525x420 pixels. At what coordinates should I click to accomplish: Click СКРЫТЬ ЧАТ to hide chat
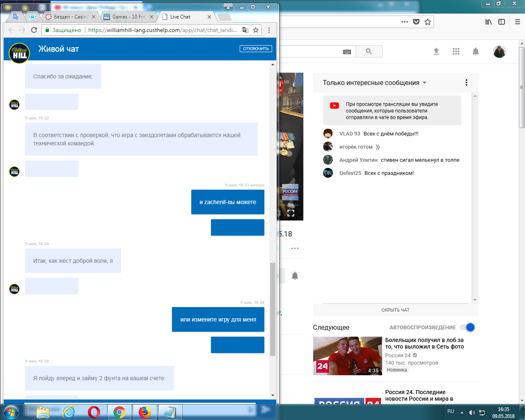click(x=395, y=310)
